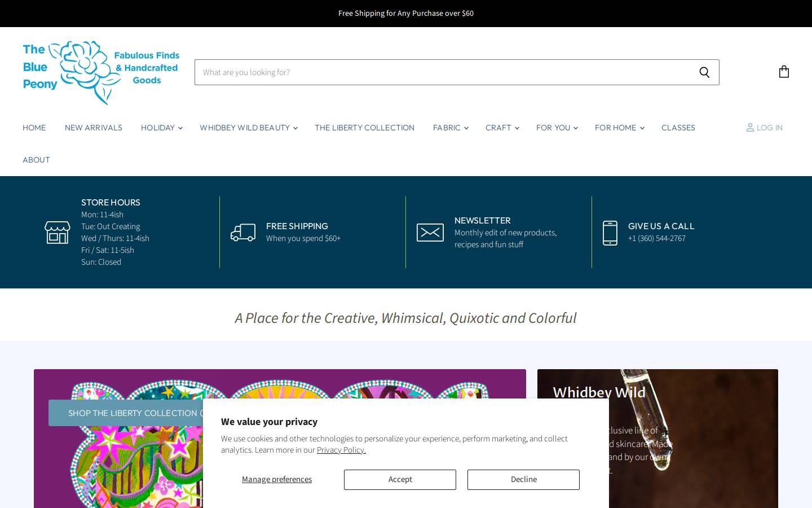Expand the For You menu
Screen dimensions: 812x508
(557, 128)
